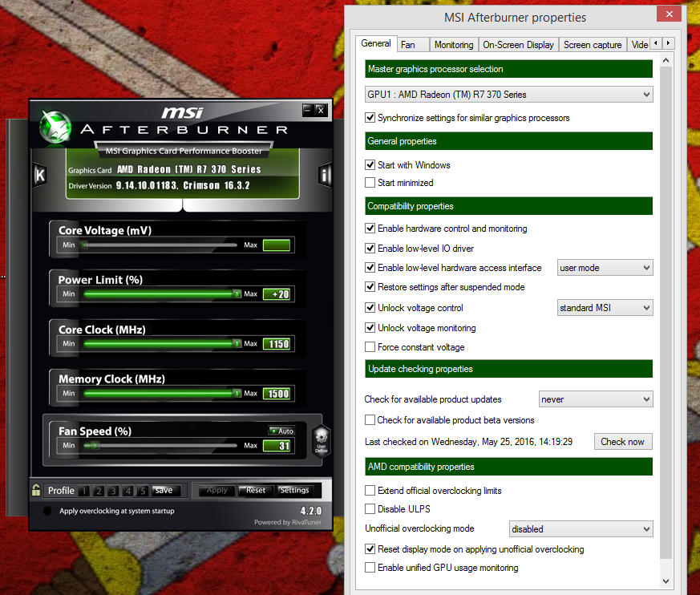Uncheck Unlock voltage monitoring

click(370, 328)
